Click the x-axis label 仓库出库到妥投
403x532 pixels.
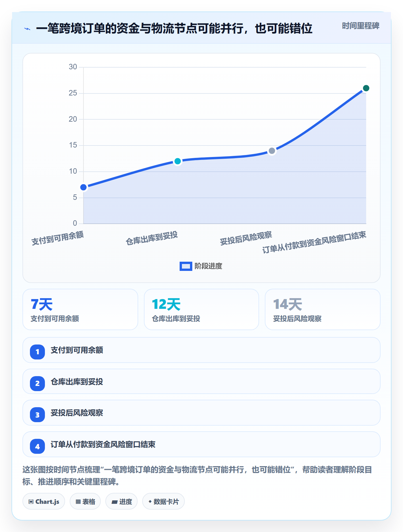[x=152, y=238]
